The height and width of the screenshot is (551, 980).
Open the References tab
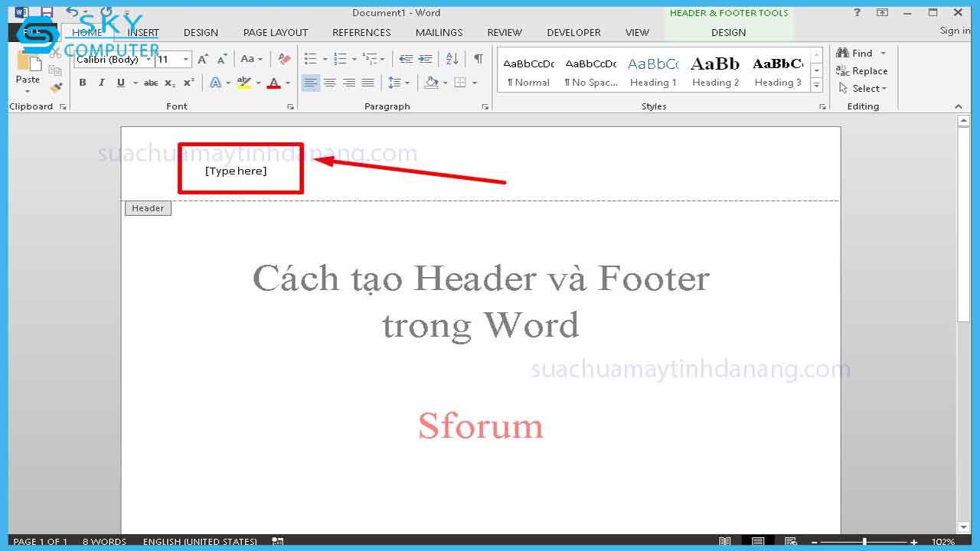click(361, 32)
